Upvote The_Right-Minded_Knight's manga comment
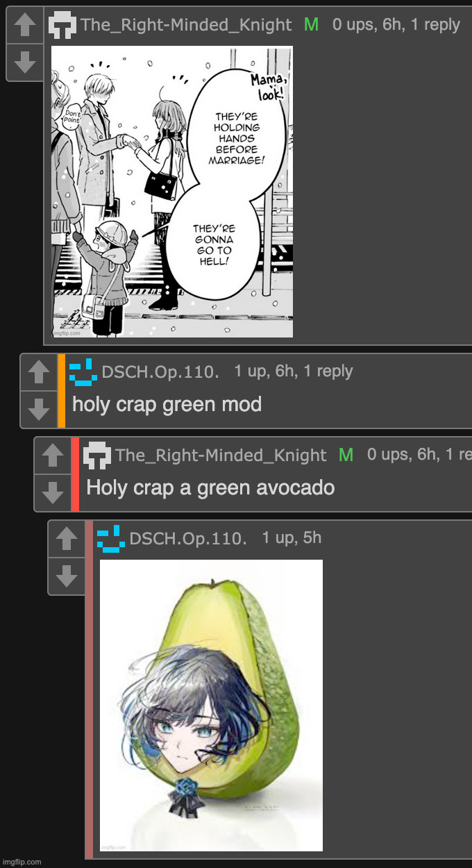Image resolution: width=472 pixels, height=868 pixels. (x=25, y=26)
